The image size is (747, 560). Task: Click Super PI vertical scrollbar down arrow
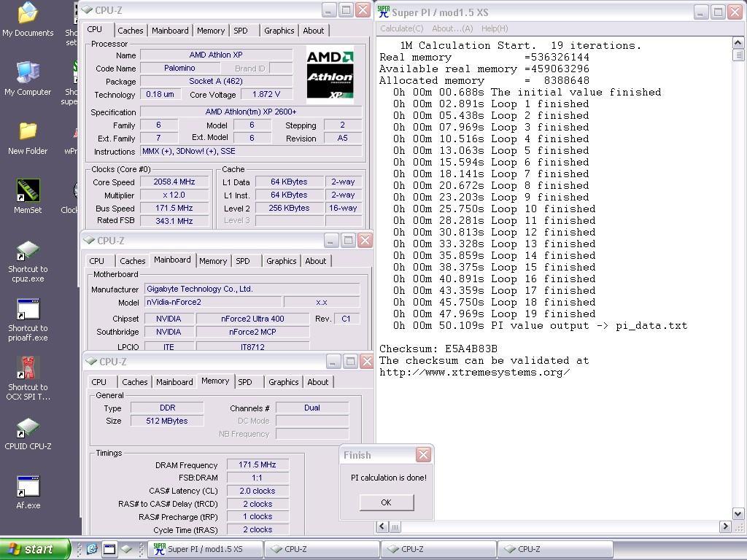pyautogui.click(x=738, y=514)
